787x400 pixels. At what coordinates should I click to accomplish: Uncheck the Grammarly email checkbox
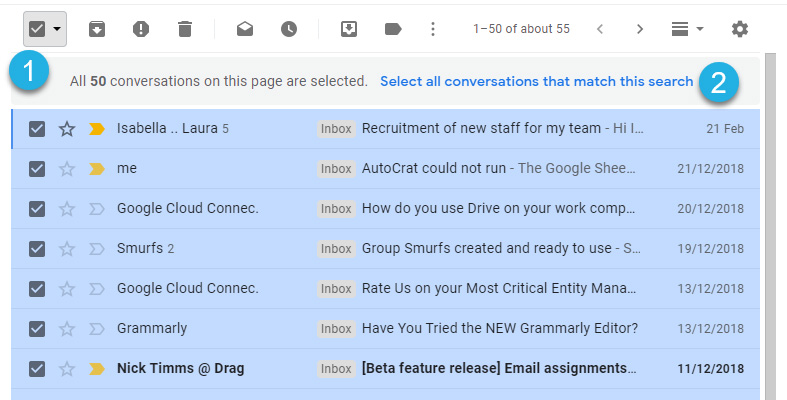pos(37,329)
